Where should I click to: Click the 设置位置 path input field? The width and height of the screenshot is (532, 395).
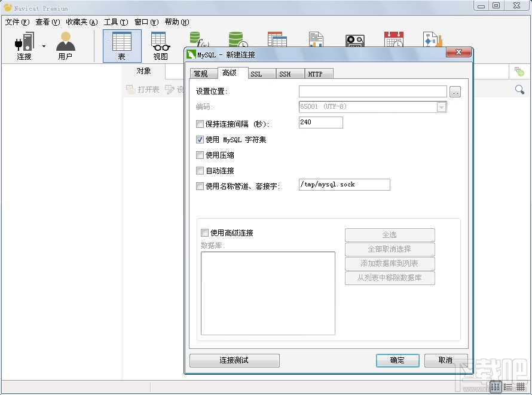coord(372,91)
